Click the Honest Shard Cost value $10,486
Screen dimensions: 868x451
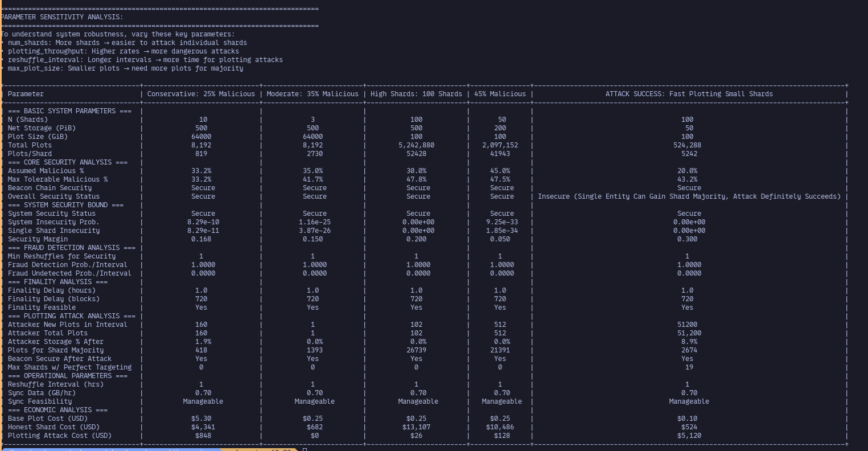500,427
